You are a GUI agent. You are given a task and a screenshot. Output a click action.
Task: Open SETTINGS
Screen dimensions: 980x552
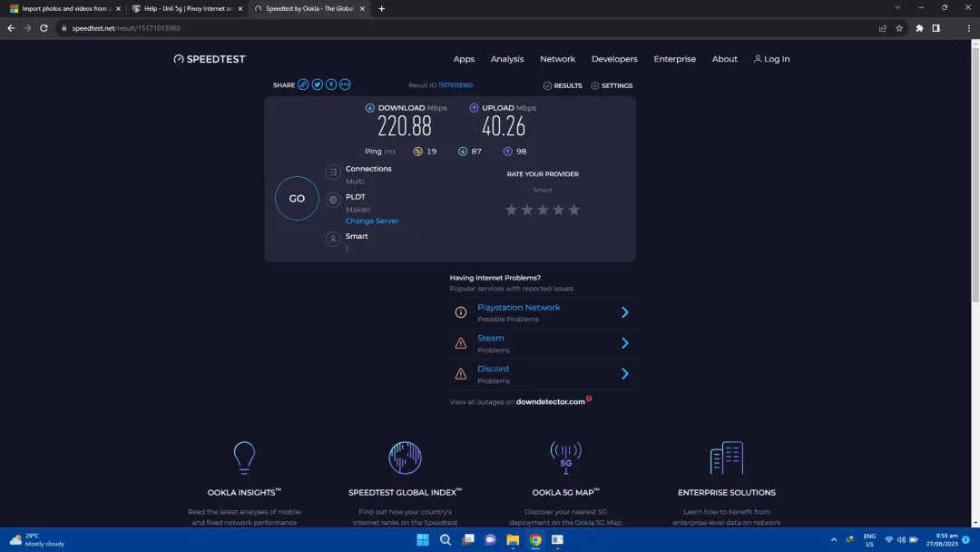612,85
